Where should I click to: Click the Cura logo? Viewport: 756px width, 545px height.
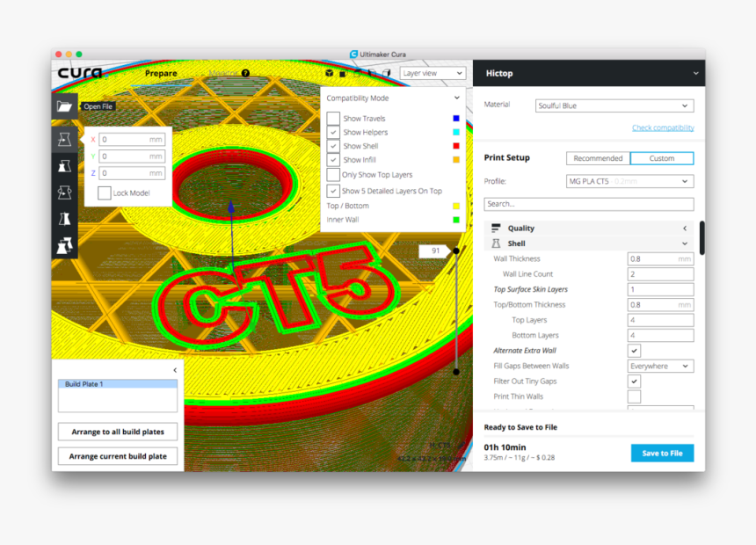coord(81,73)
